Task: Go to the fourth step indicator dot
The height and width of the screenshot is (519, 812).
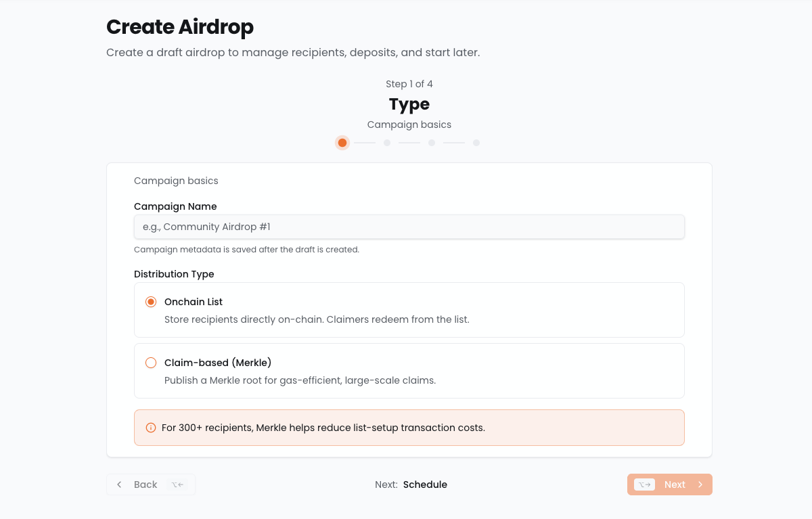Action: [476, 143]
